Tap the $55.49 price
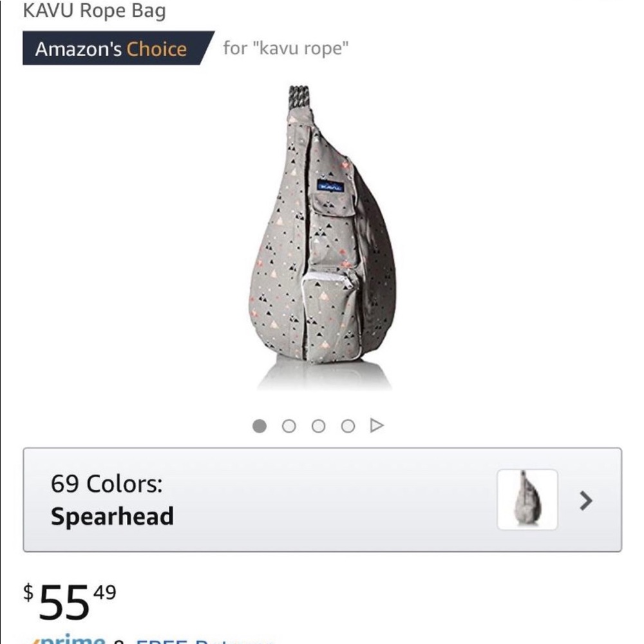 70,600
